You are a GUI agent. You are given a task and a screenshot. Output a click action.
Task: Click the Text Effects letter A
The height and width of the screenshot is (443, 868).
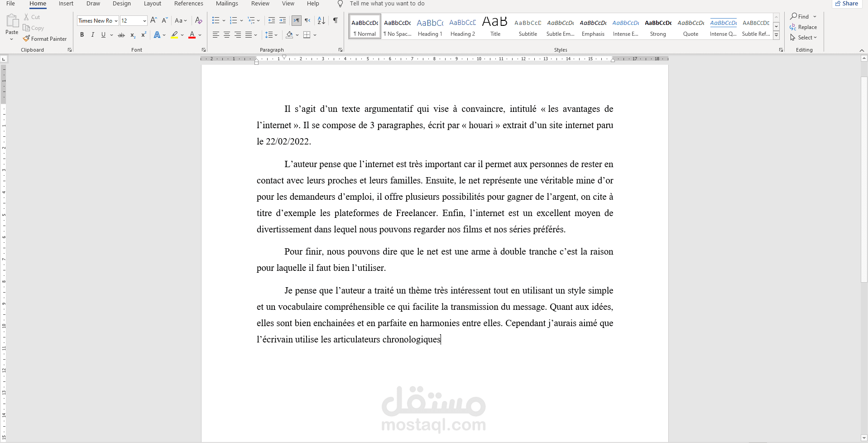point(157,35)
